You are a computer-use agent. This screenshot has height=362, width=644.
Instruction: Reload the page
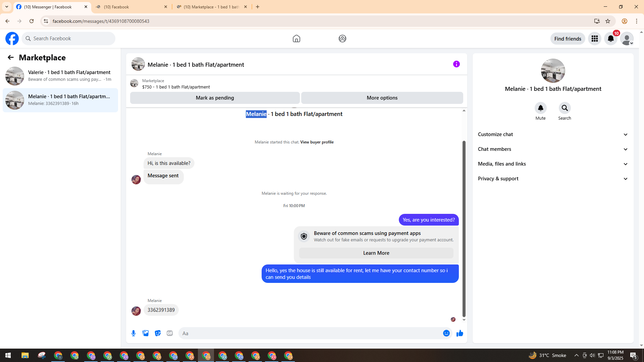32,21
